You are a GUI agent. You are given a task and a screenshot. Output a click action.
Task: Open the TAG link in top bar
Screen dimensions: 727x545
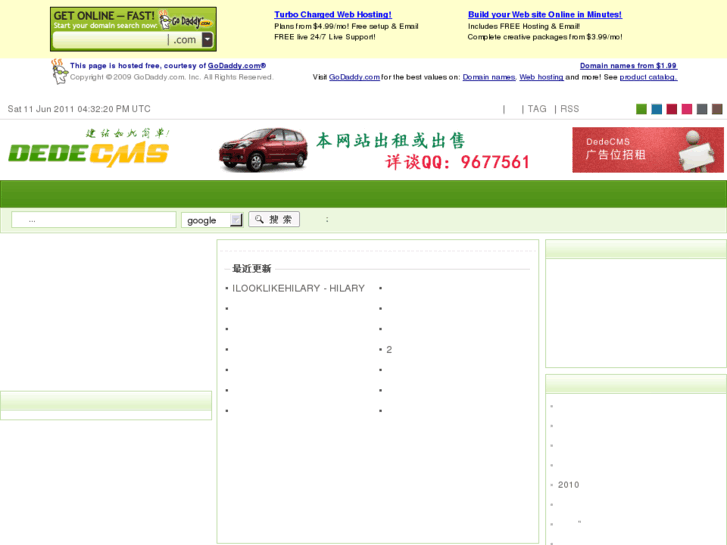click(x=537, y=109)
